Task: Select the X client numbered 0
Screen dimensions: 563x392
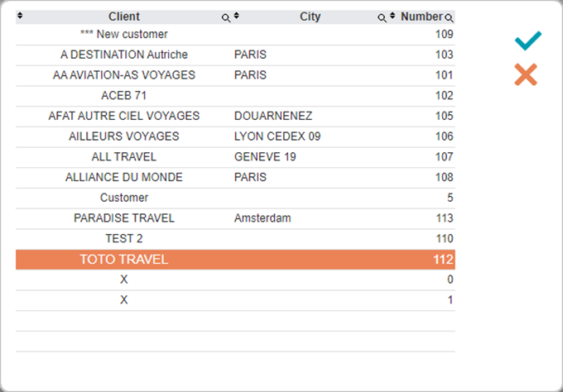Action: 235,280
